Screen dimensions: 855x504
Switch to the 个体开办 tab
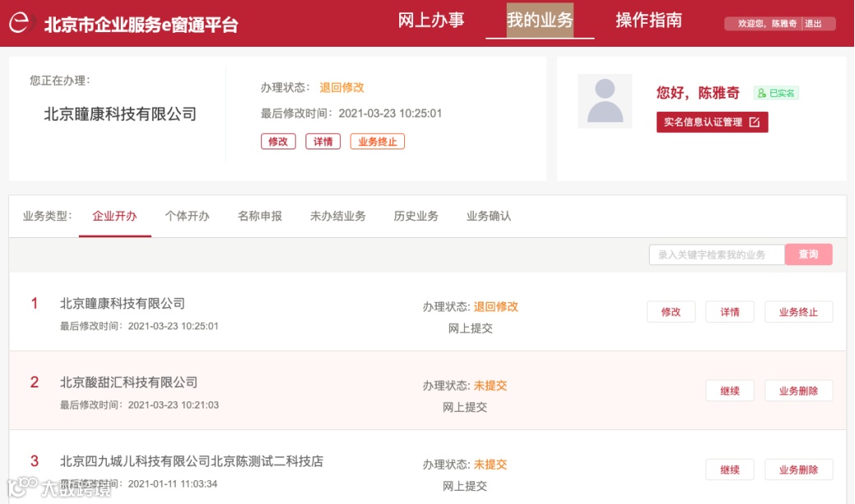(187, 217)
